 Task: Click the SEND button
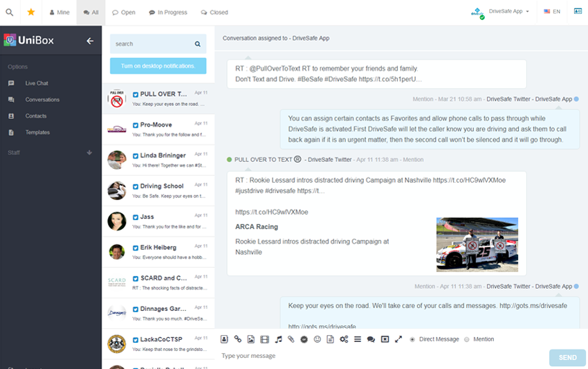(x=567, y=358)
